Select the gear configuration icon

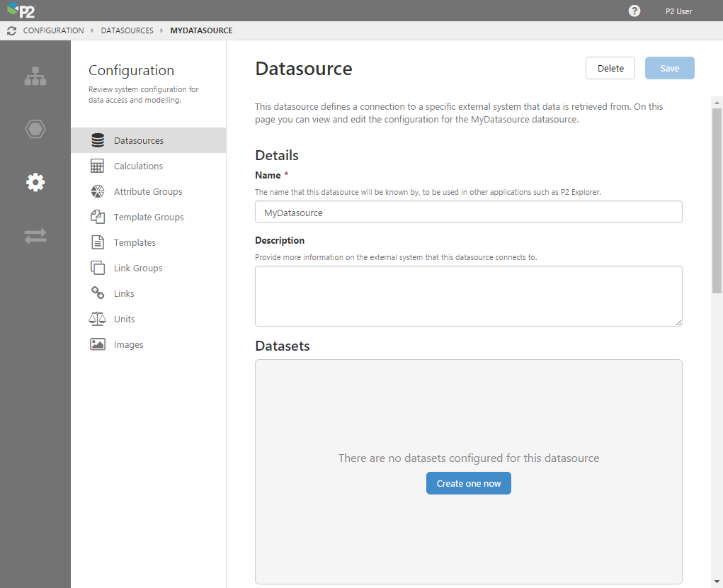coord(35,183)
